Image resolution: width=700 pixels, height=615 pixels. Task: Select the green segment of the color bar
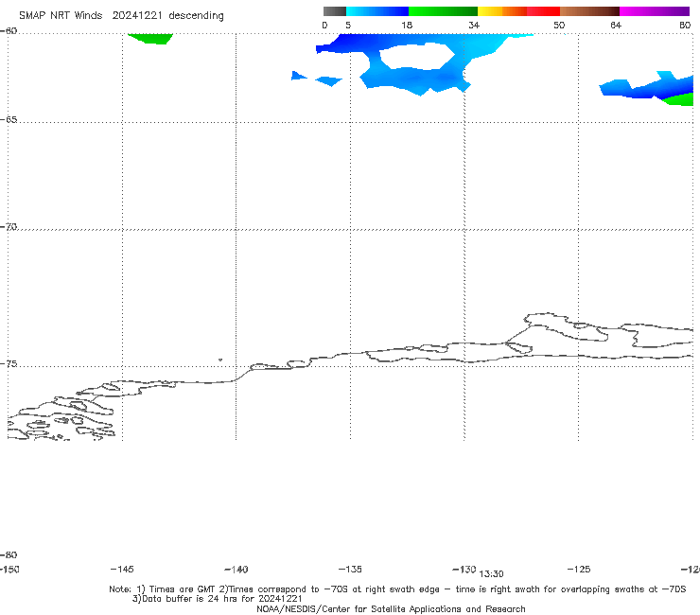click(443, 11)
